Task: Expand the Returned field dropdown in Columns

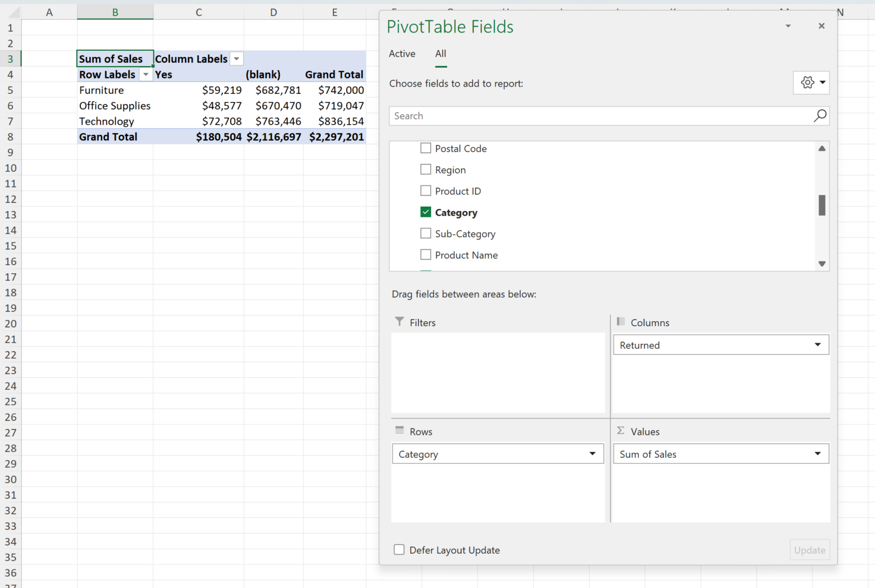Action: pyautogui.click(x=817, y=345)
